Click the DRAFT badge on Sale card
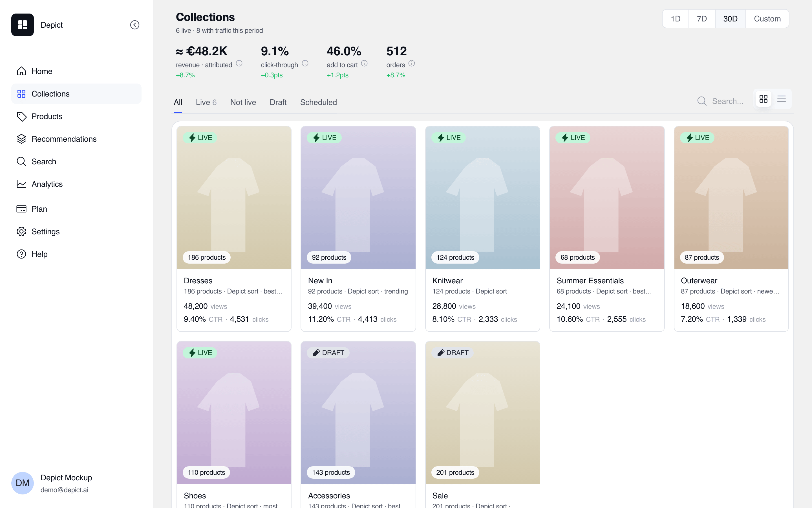Viewport: 812px width, 508px height. tap(452, 353)
